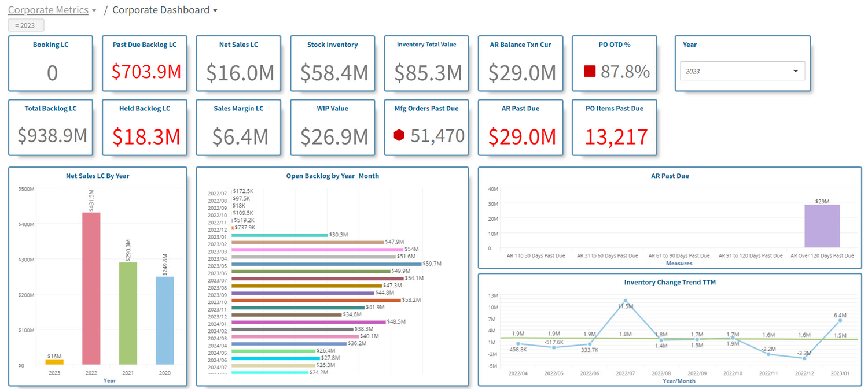Open the Year 2023 selector dropdown

tap(742, 71)
